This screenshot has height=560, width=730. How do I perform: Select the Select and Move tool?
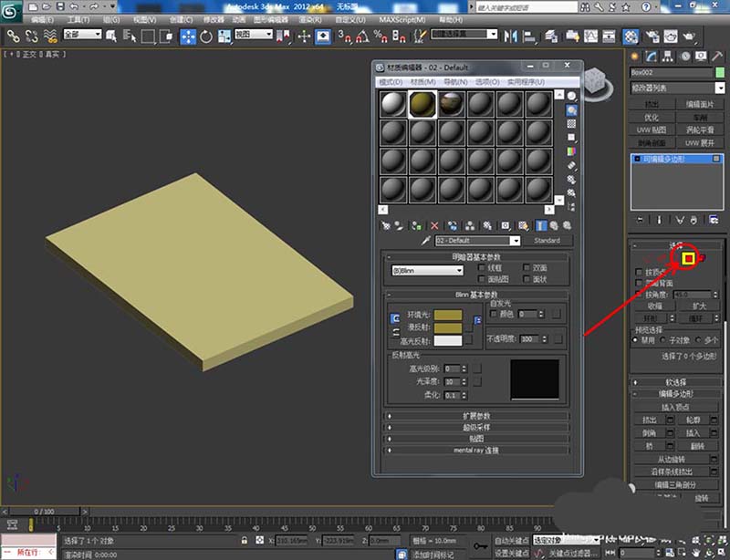tap(188, 36)
